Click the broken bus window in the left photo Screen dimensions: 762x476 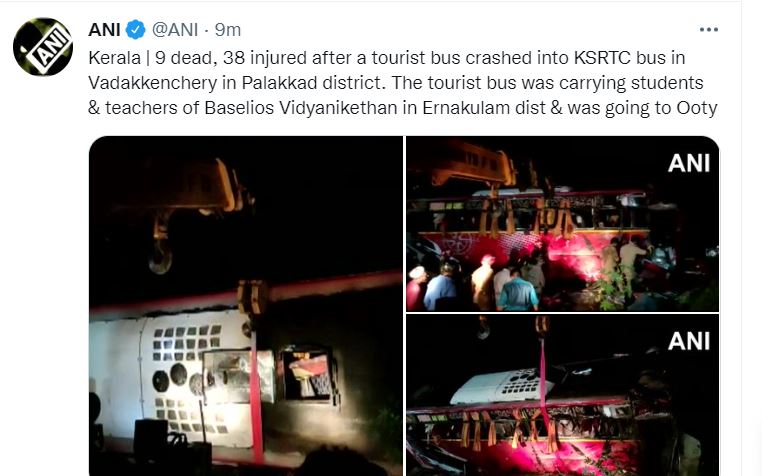pos(309,374)
